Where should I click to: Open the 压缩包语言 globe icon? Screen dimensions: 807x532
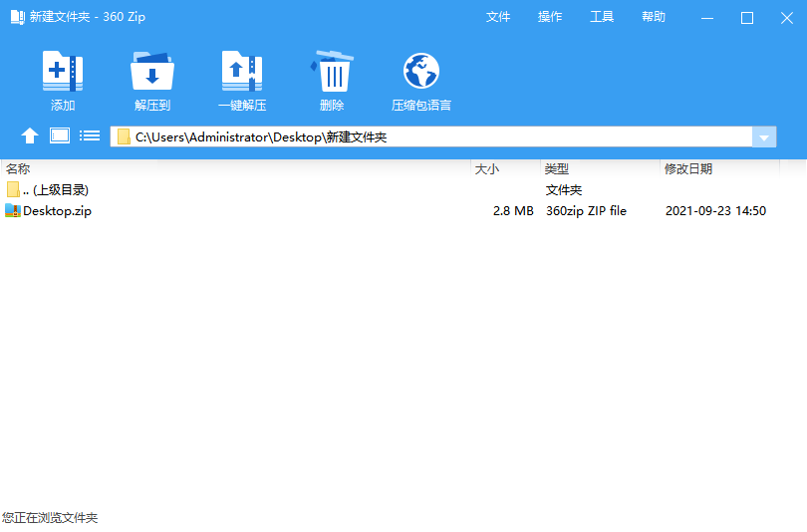(421, 72)
